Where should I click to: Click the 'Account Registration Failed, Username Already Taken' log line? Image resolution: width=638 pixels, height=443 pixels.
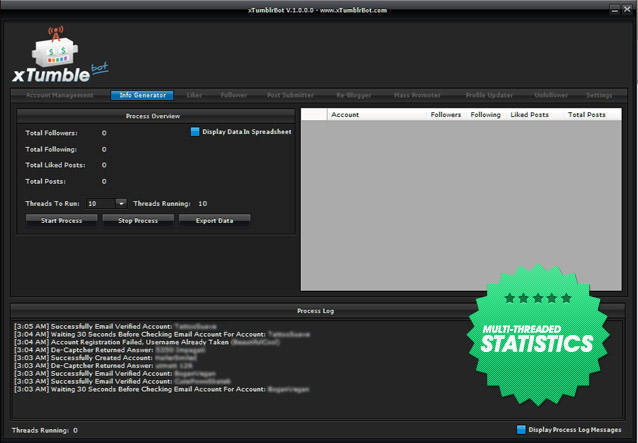pyautogui.click(x=146, y=342)
